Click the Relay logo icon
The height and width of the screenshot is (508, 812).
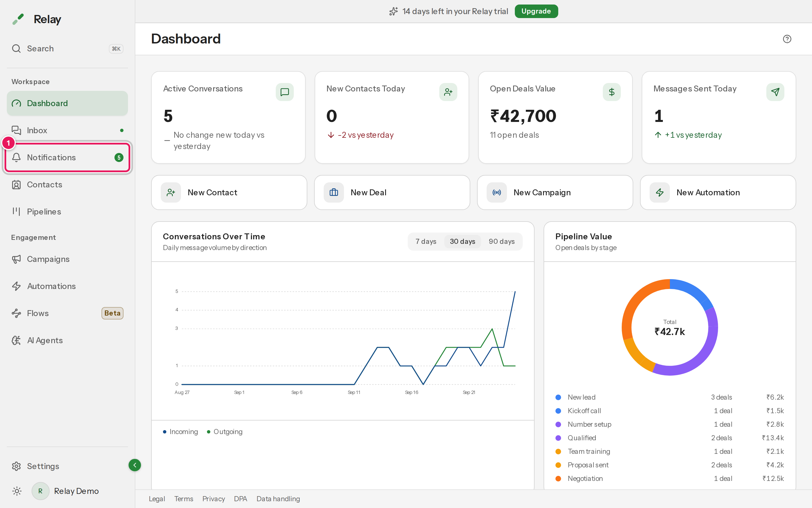coord(18,19)
